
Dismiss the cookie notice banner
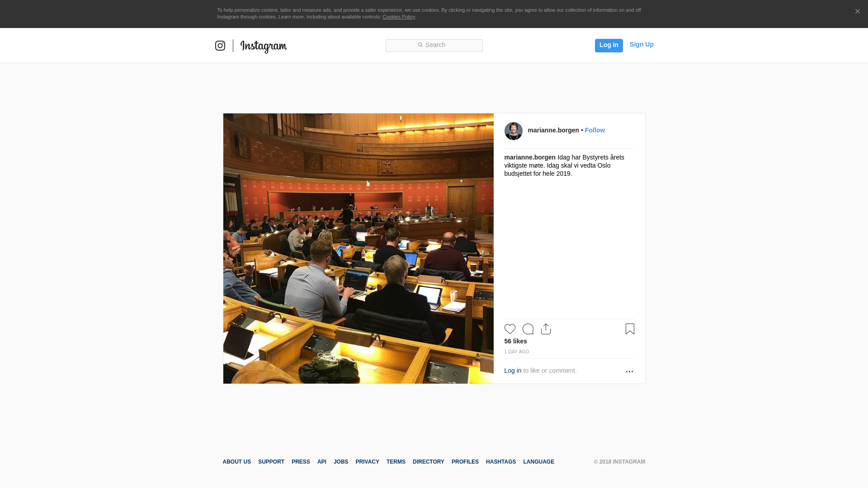857,11
